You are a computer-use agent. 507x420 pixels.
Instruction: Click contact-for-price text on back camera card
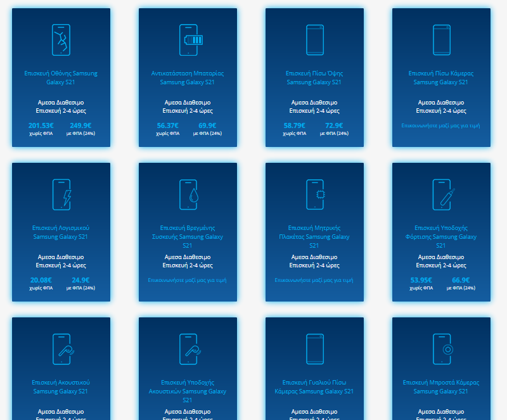(x=440, y=125)
